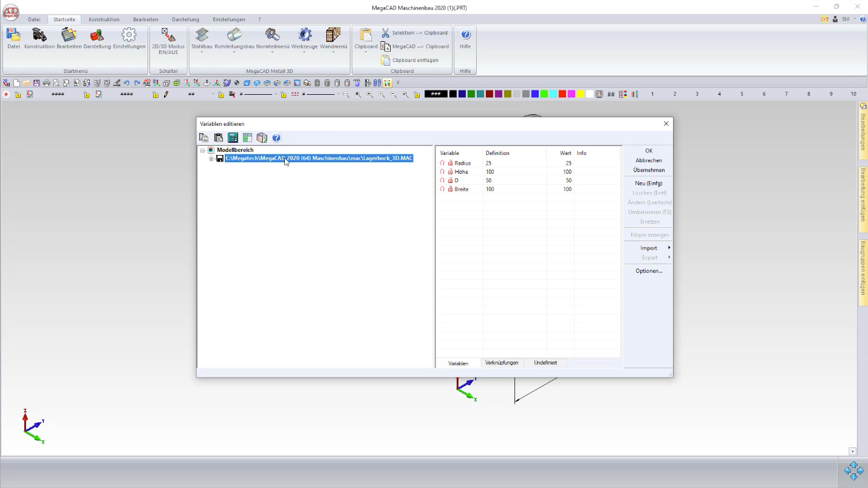868x488 pixels.
Task: Toggle the lock icon beside Radius variable
Action: click(x=450, y=163)
